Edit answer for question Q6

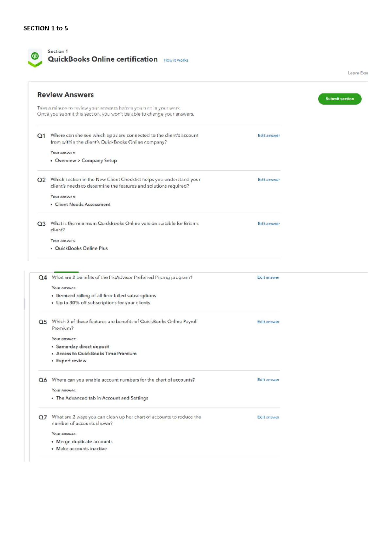[x=268, y=380]
